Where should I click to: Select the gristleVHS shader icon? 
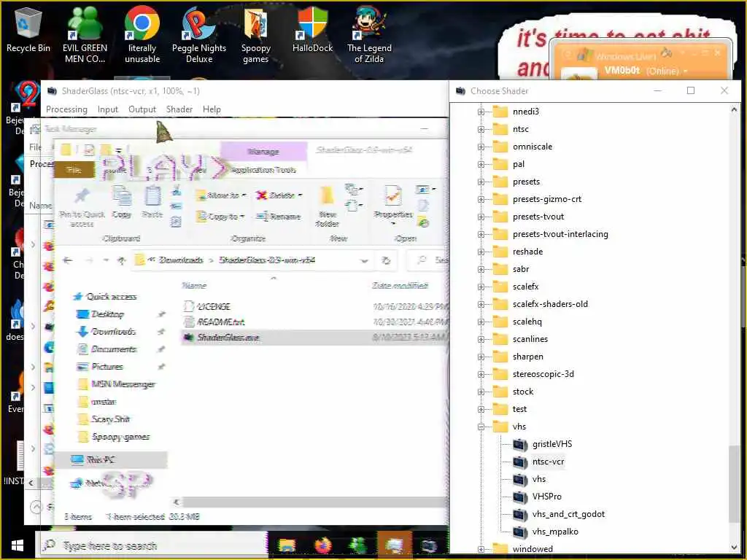coord(519,444)
